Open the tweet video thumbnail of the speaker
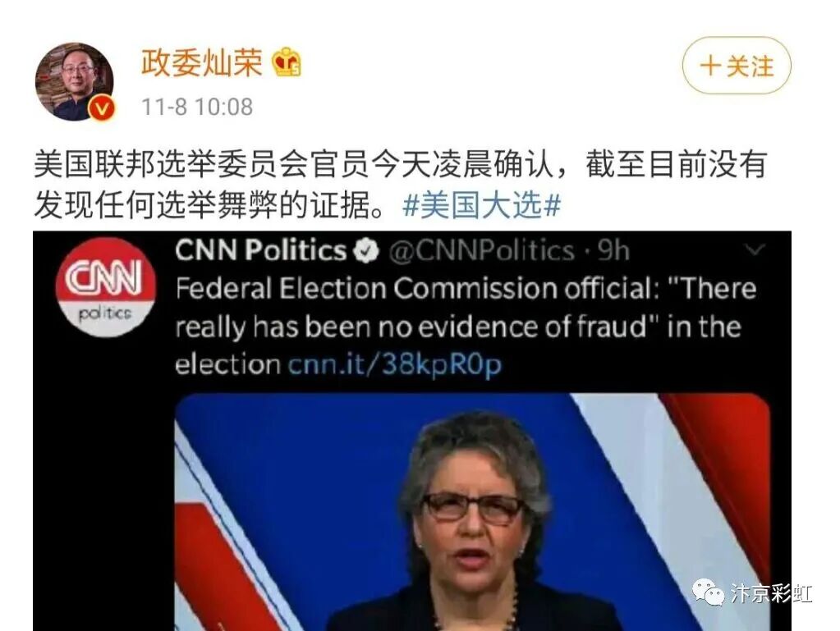Screen dimensions: 840x631 [472, 512]
